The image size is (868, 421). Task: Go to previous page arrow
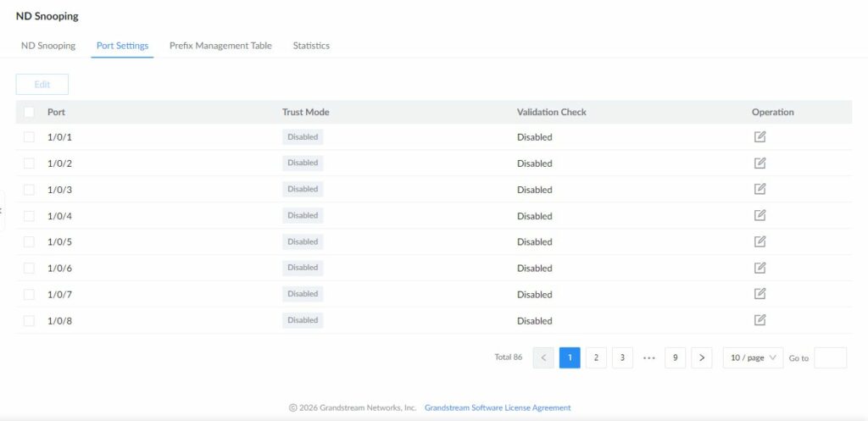[543, 358]
